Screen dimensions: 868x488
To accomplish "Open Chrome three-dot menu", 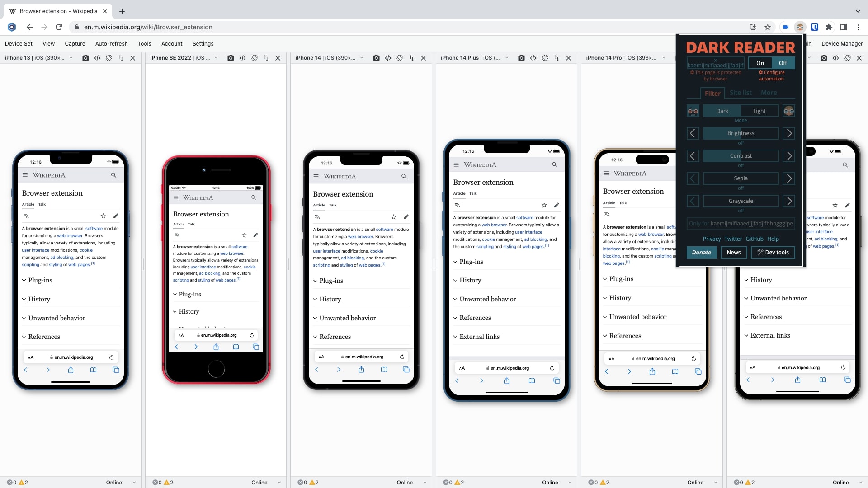I will 858,27.
